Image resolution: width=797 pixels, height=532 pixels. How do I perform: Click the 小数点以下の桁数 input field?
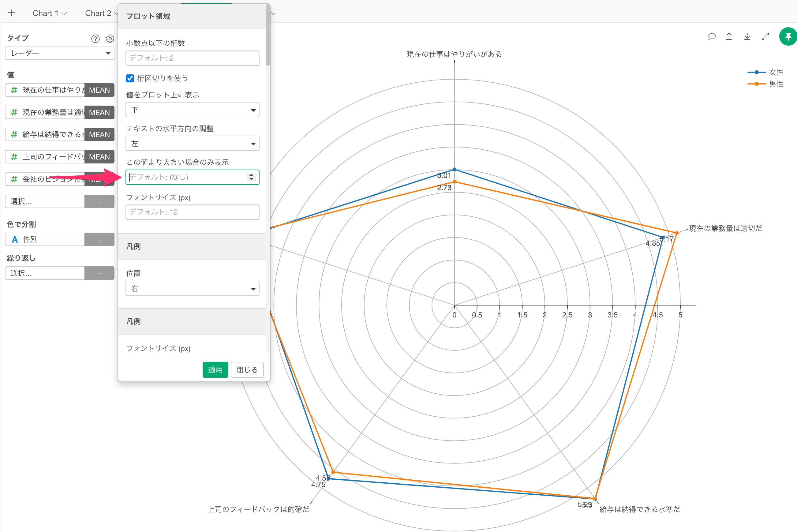(x=192, y=58)
